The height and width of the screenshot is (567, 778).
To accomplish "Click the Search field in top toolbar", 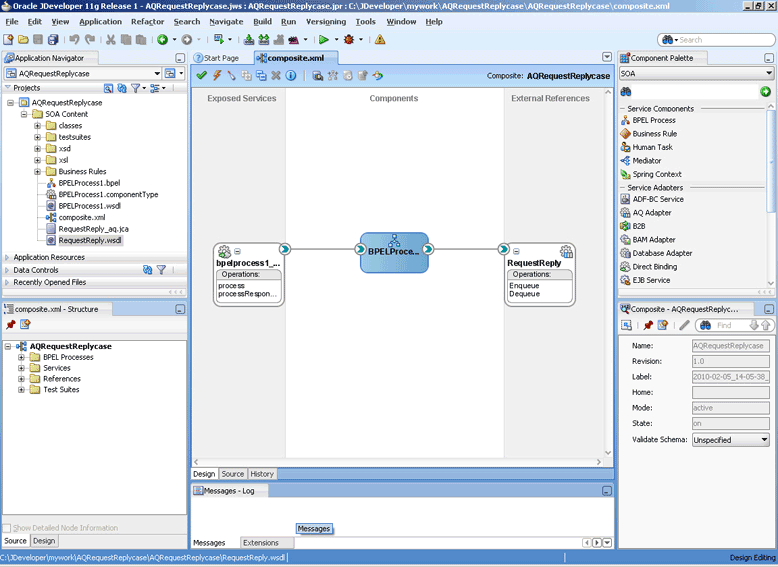I will (722, 40).
